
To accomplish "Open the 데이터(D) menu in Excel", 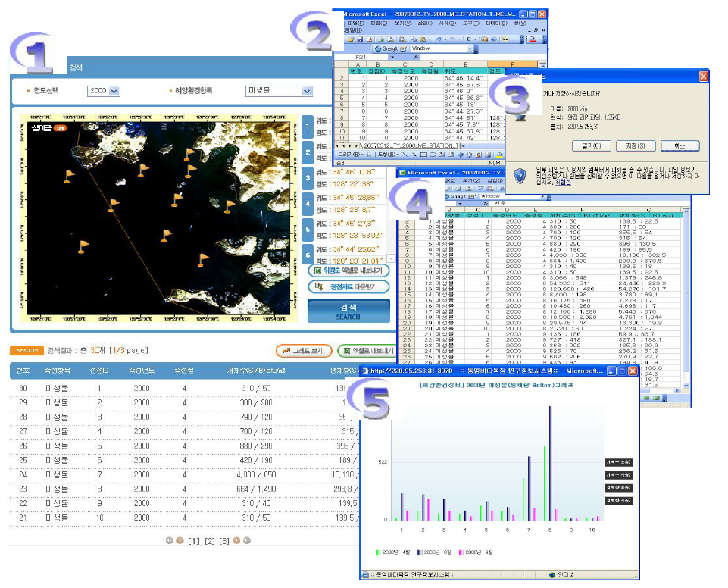I will tap(497, 23).
